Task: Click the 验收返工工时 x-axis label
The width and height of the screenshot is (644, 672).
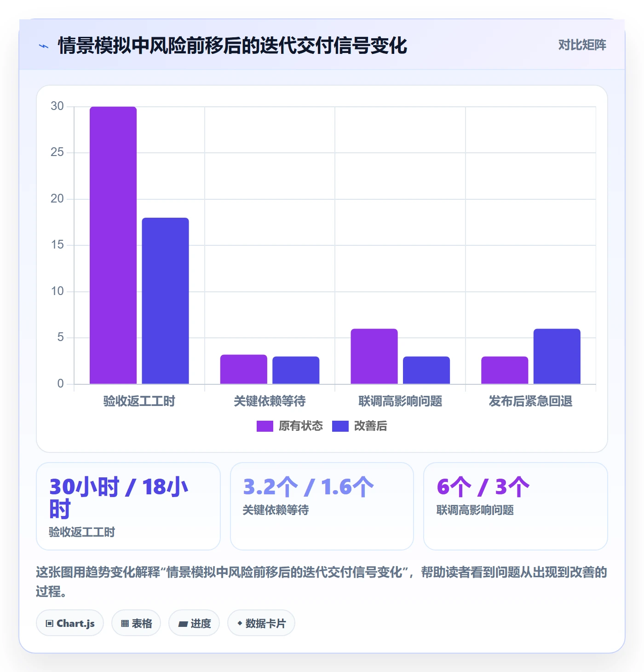Action: [x=139, y=401]
